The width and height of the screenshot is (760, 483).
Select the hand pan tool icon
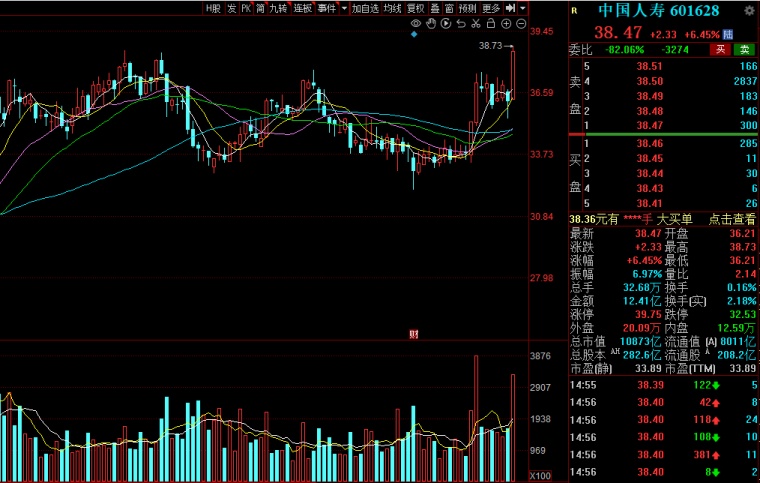coord(430,23)
